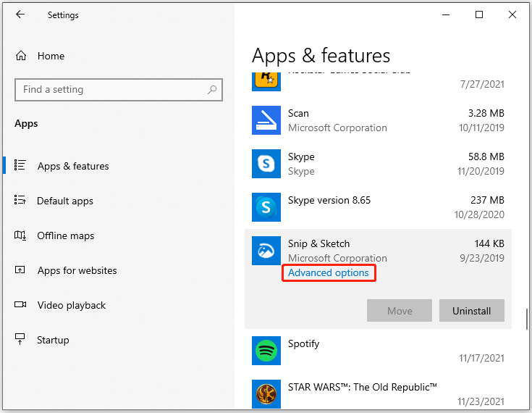Click the STAR WARS app icon
This screenshot has height=413, width=532.
point(266,394)
